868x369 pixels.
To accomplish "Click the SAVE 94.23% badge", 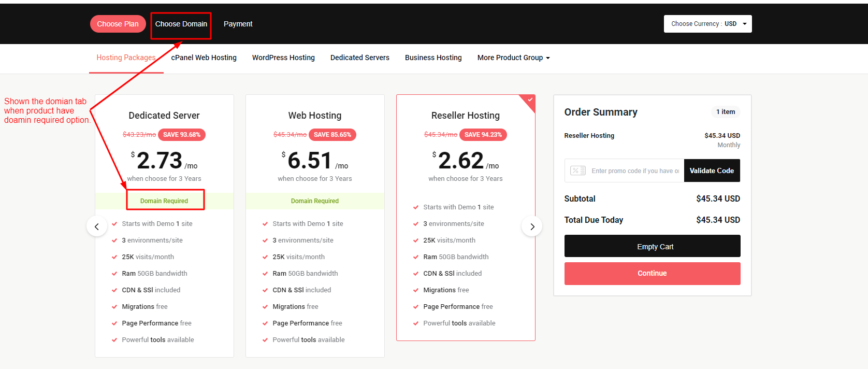I will pos(483,135).
